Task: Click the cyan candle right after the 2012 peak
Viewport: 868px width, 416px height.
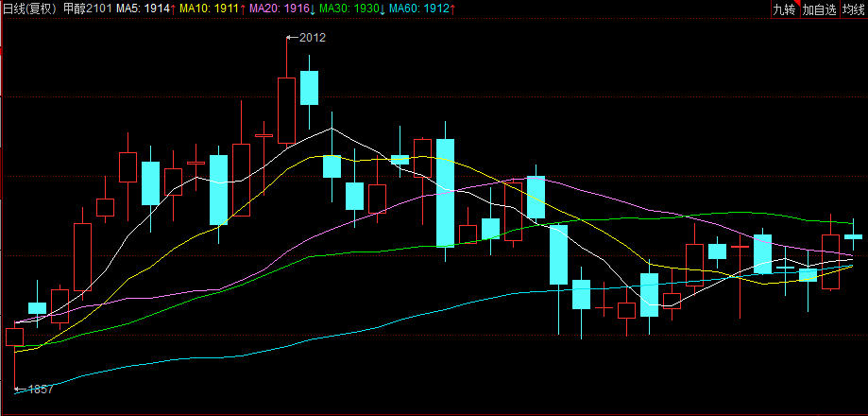Action: point(310,88)
